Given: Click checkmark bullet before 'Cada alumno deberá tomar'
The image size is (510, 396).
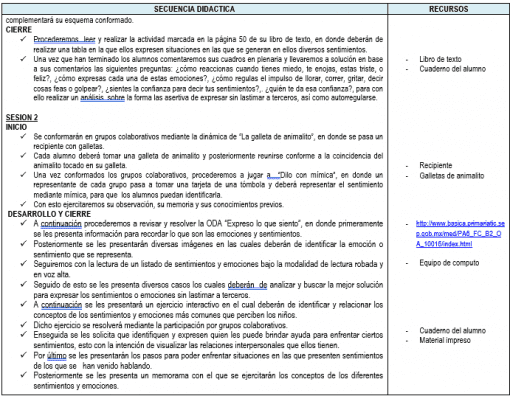Looking at the screenshot, I should tap(23, 156).
